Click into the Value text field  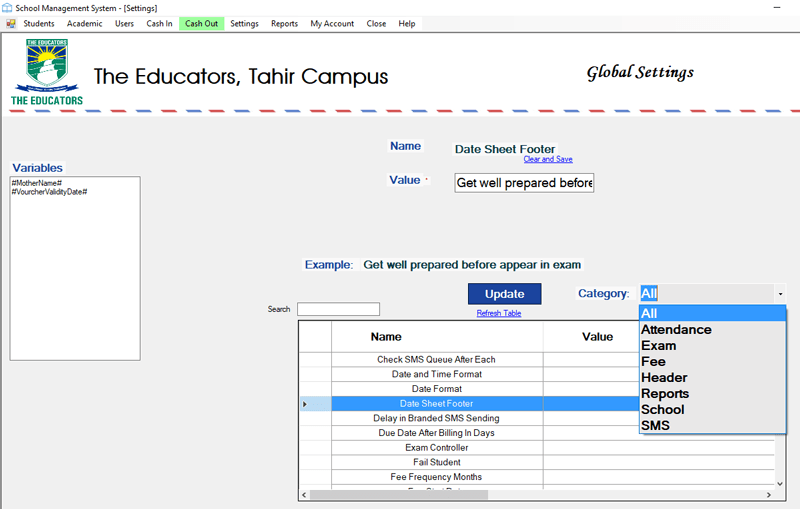(x=524, y=183)
